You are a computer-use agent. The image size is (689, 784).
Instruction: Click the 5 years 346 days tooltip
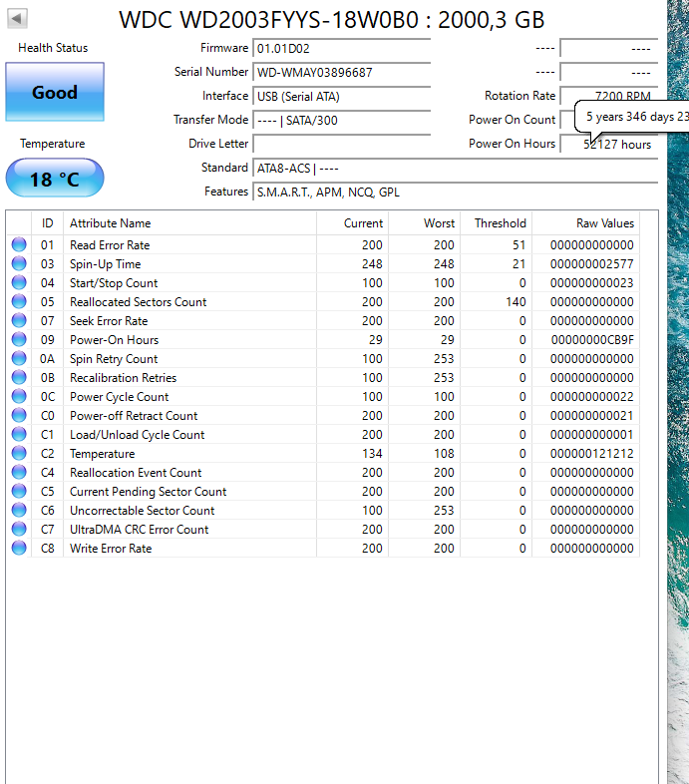coord(632,117)
